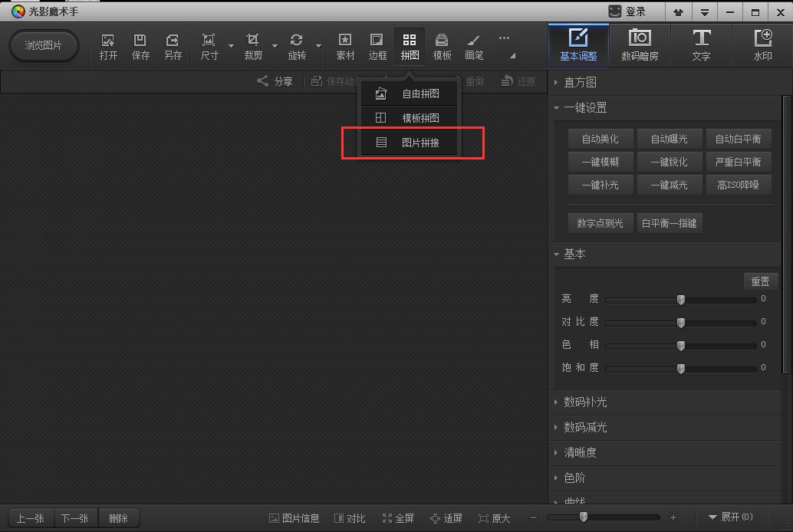Choose 图片拼接 from the collage menu
The image size is (793, 532).
[420, 143]
